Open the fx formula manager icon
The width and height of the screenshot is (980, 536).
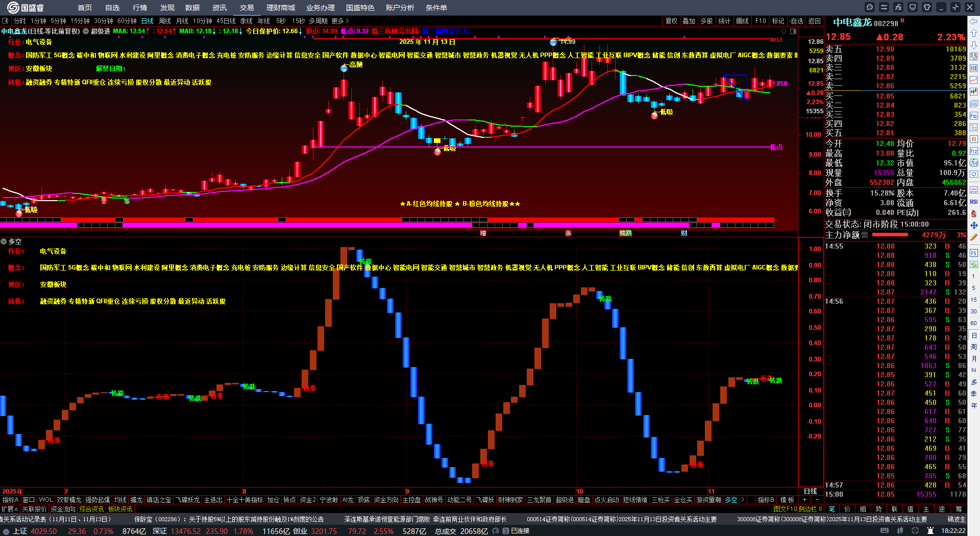[898, 7]
